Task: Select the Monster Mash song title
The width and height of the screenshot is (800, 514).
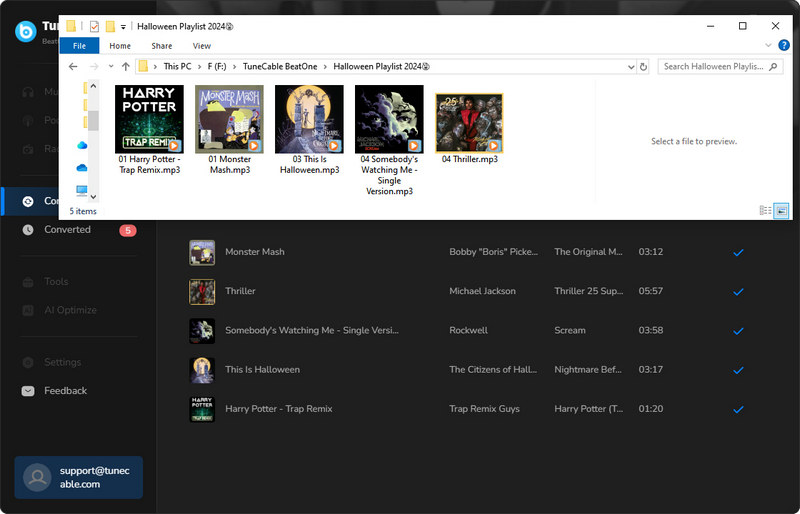Action: coord(255,252)
